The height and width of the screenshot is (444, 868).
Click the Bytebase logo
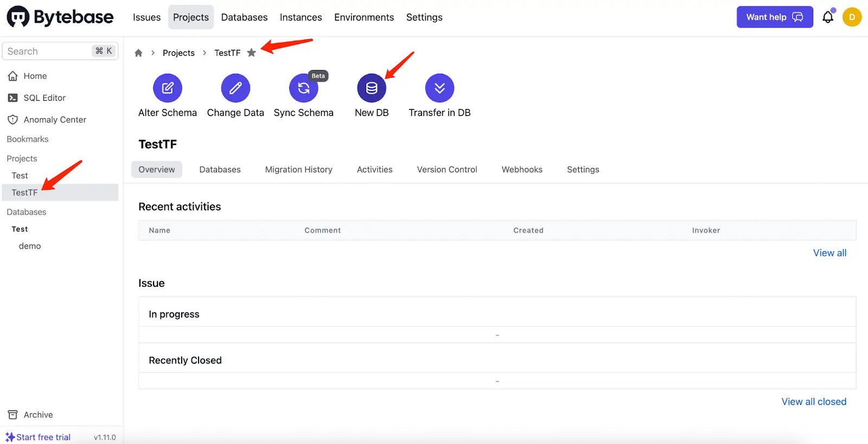tap(60, 17)
